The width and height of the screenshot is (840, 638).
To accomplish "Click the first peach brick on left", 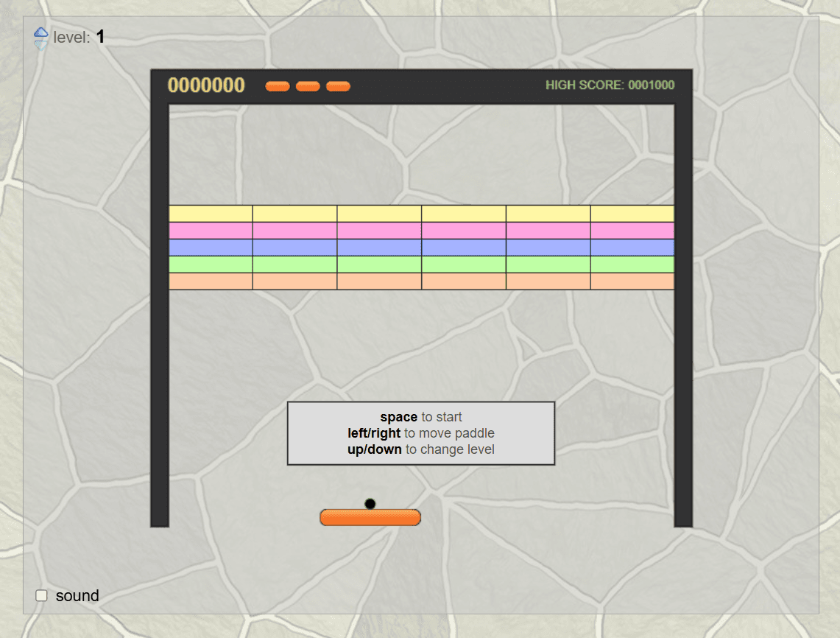I will [x=211, y=281].
